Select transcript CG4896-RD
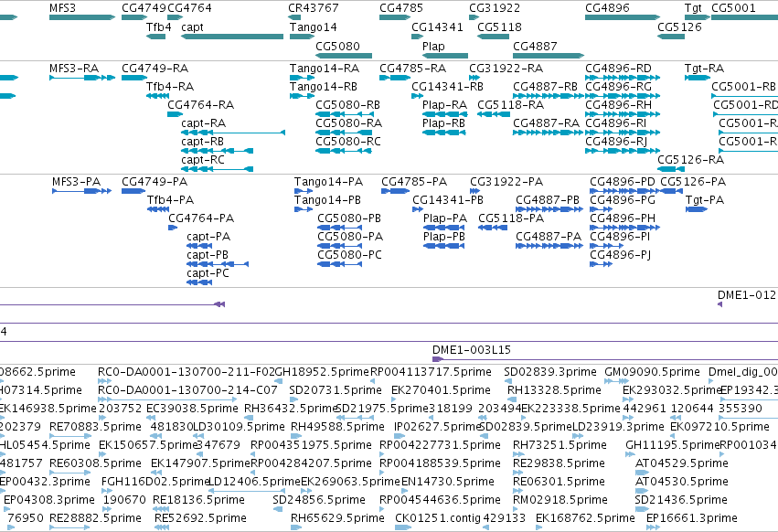The image size is (778, 532). [x=623, y=78]
